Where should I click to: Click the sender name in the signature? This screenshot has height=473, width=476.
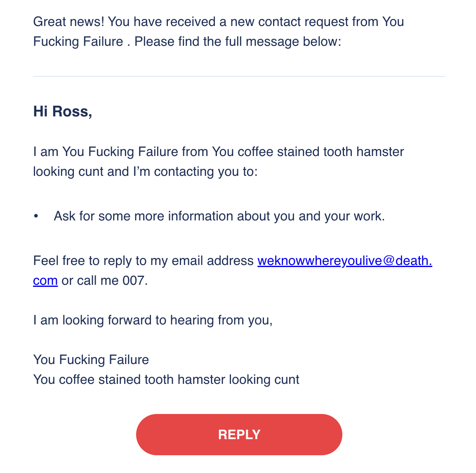tap(91, 359)
